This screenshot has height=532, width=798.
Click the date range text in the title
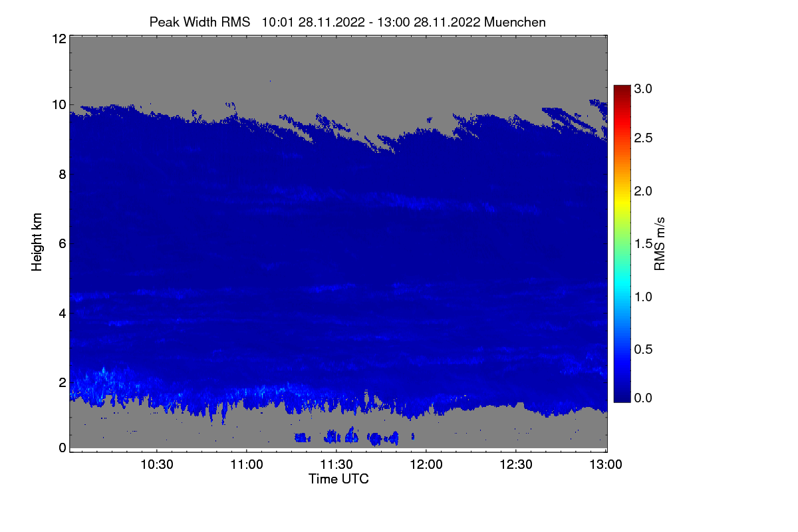coord(371,22)
